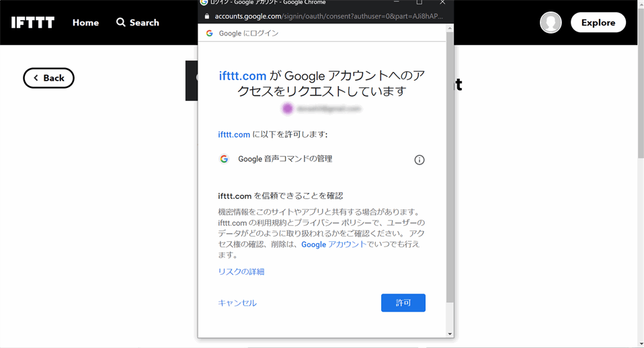Open IFTTT Search

pyautogui.click(x=138, y=23)
